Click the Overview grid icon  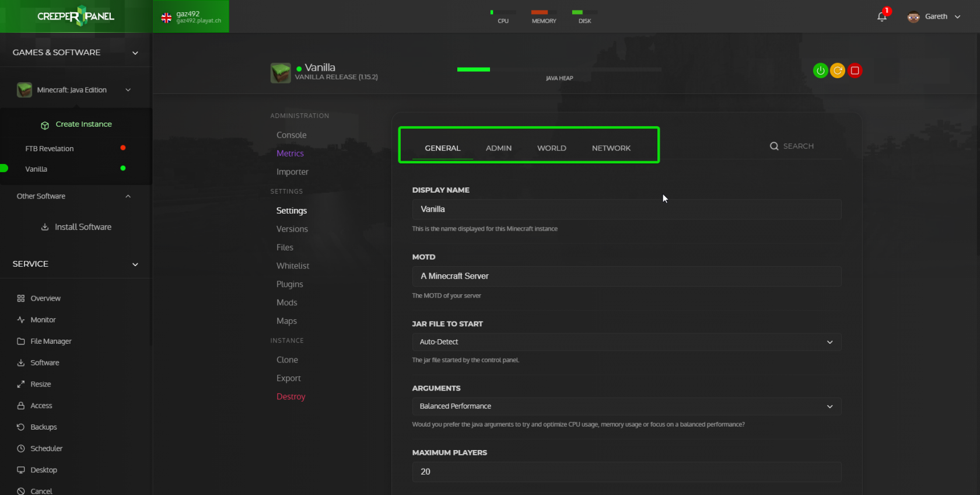pyautogui.click(x=21, y=298)
